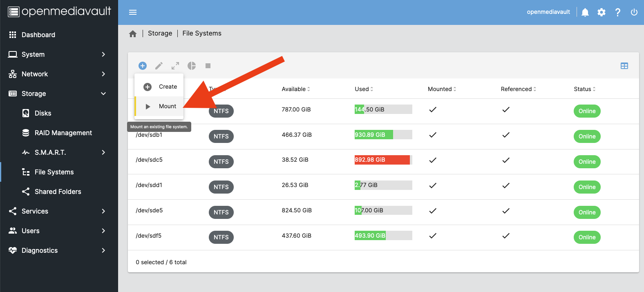The image size is (644, 292).
Task: Click Online status badge for /dev/sdb1
Action: (587, 136)
